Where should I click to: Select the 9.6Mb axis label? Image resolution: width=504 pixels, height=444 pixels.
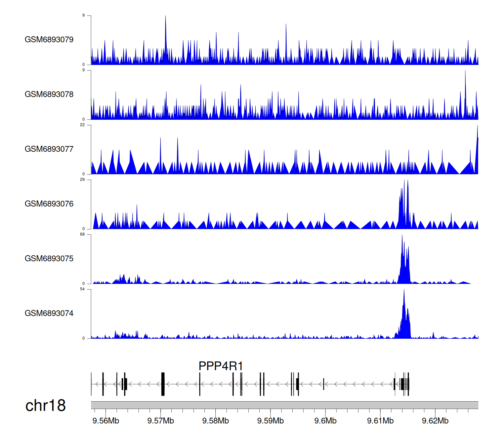(x=325, y=421)
